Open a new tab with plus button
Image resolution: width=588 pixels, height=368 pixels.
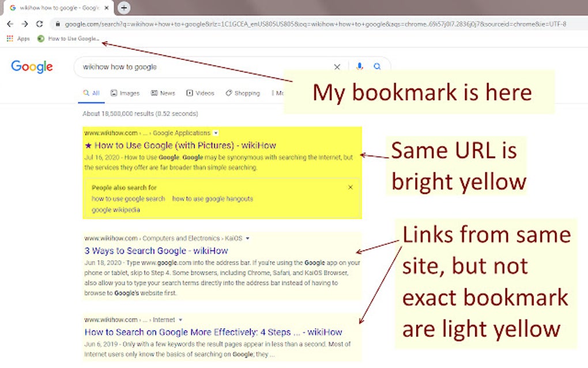124,7
